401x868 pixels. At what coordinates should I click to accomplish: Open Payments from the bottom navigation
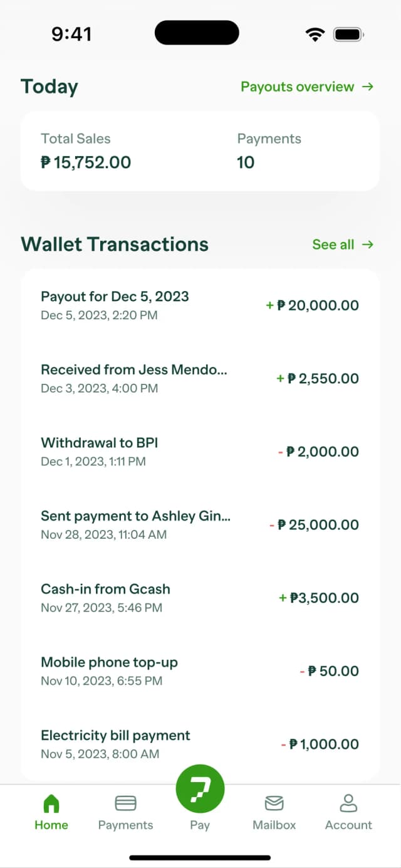125,802
